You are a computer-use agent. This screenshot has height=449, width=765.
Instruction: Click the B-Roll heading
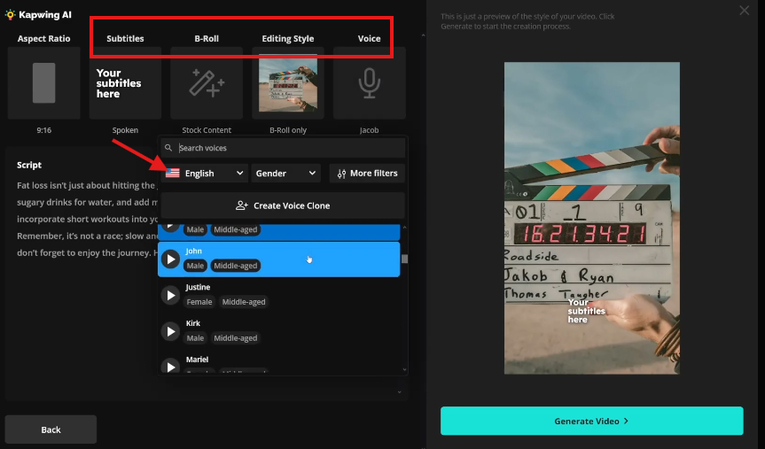coord(207,39)
